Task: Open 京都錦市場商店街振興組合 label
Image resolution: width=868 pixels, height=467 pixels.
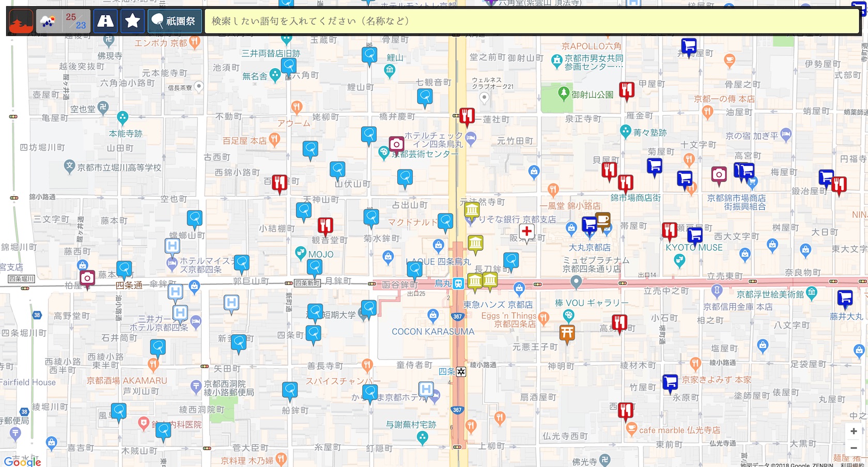Action: tap(736, 202)
